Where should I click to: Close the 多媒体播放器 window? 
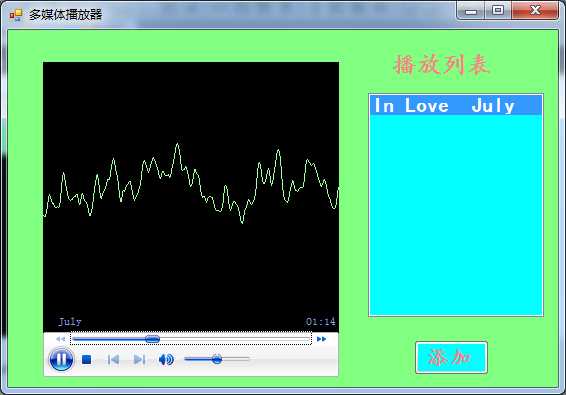(x=535, y=10)
